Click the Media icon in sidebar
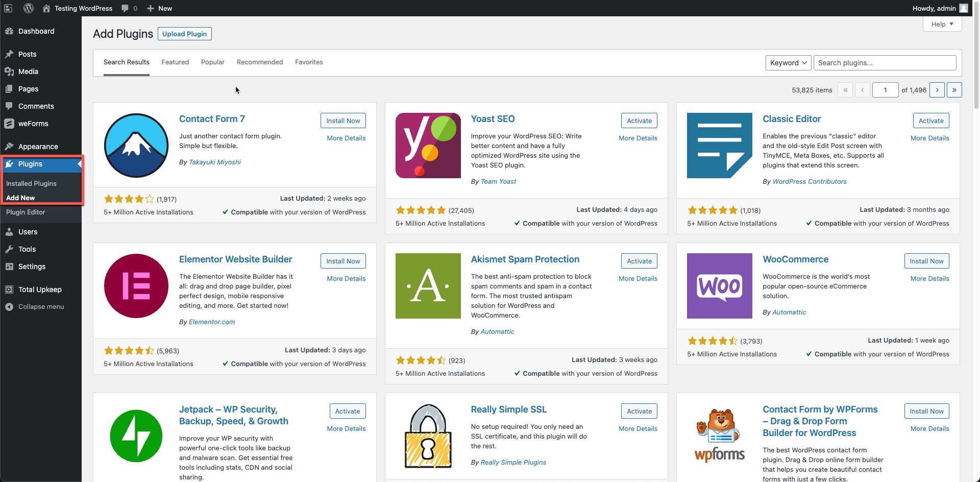This screenshot has height=482, width=980. click(x=9, y=71)
